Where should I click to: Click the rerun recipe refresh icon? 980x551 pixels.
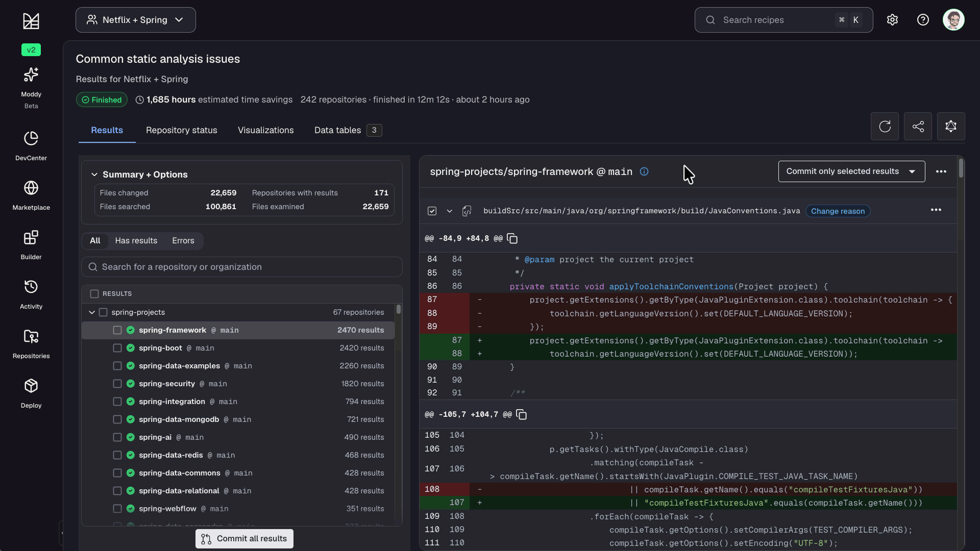(x=885, y=126)
